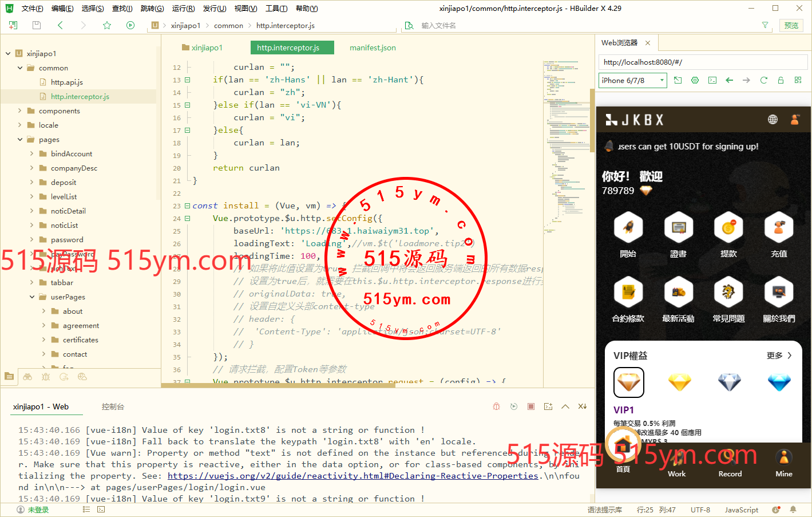The image size is (812, 517).
Task: Click the localhost URL address field
Action: point(703,62)
